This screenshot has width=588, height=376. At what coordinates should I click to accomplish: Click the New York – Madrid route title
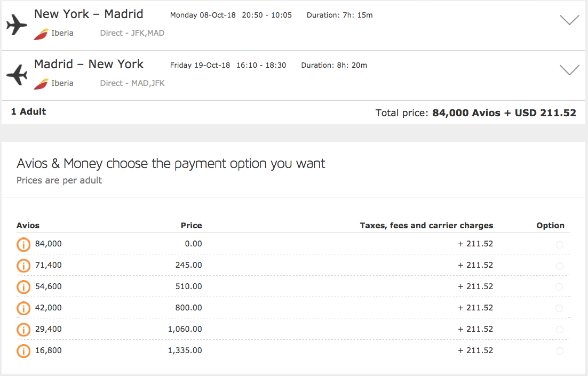(89, 14)
